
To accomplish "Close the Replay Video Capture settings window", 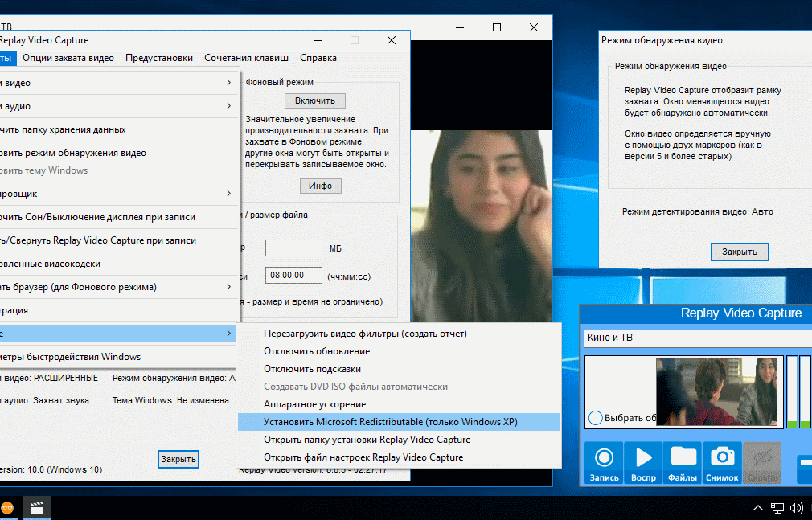I will [x=392, y=40].
